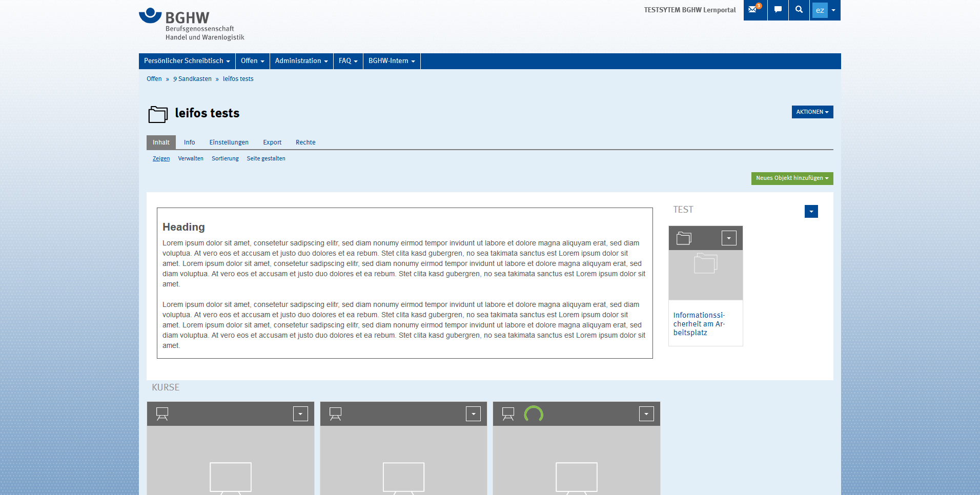The height and width of the screenshot is (495, 980).
Task: Switch to the Rechte tab
Action: 305,142
